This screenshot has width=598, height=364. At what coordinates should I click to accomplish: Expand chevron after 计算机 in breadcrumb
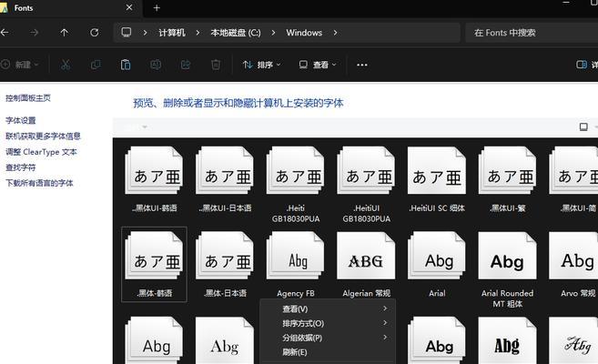[x=198, y=33]
